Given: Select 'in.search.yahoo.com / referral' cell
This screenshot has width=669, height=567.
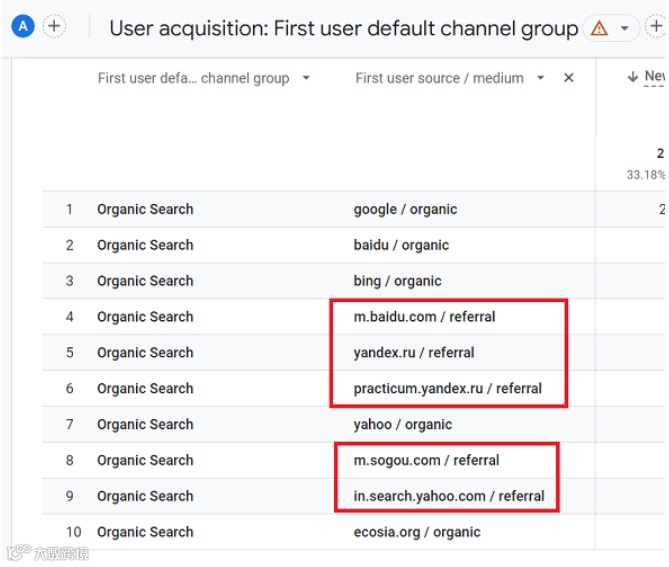Looking at the screenshot, I should 448,496.
